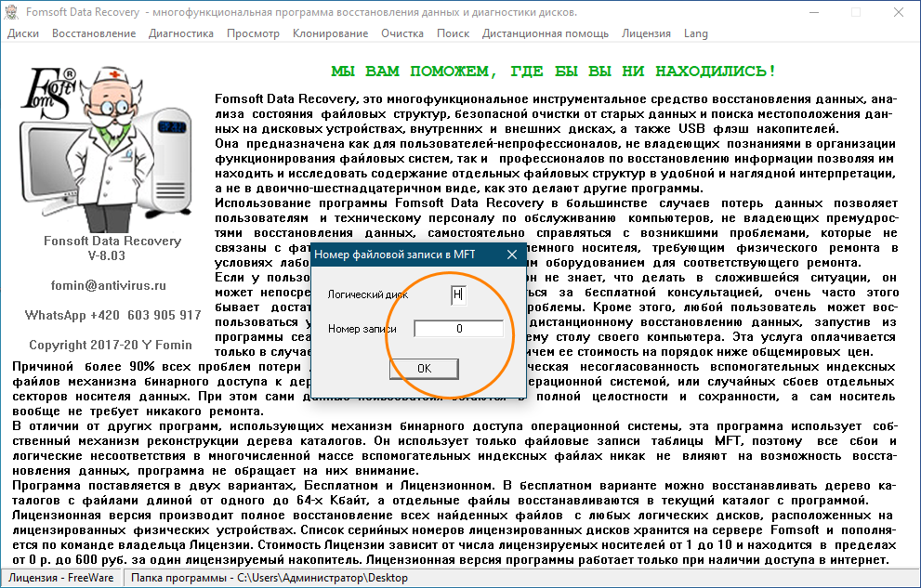921x588 pixels.
Task: Click the Диагностика menu item
Action: point(180,33)
